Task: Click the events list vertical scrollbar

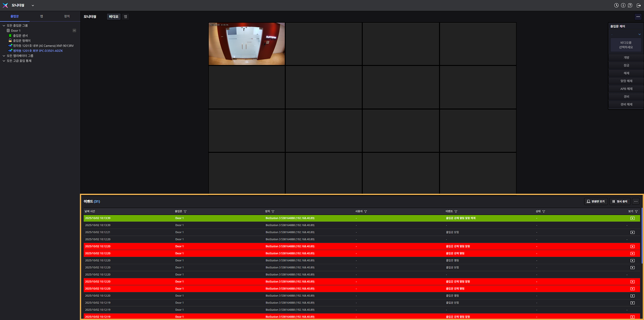Action: 642,236
